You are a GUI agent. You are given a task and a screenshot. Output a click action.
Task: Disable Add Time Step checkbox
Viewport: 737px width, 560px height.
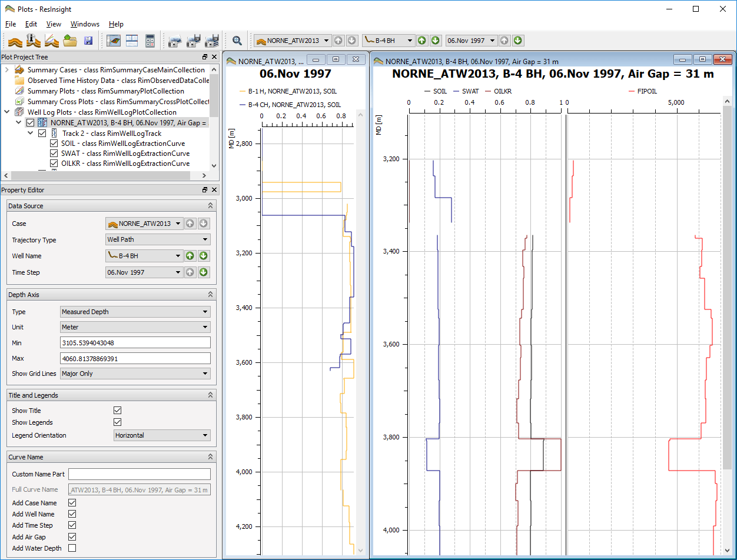(72, 525)
